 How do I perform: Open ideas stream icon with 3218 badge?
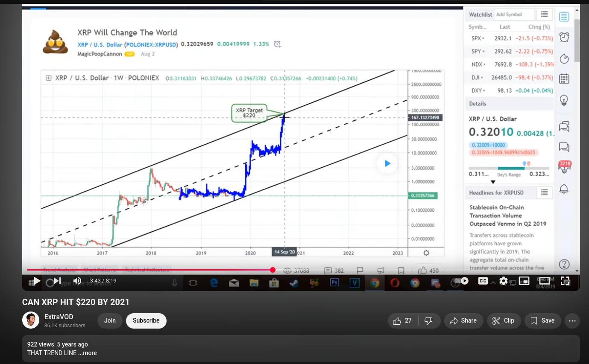564,167
